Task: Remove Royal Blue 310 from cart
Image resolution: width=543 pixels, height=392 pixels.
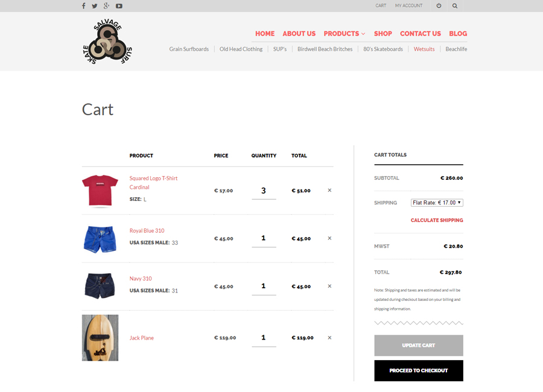Action: pos(329,238)
